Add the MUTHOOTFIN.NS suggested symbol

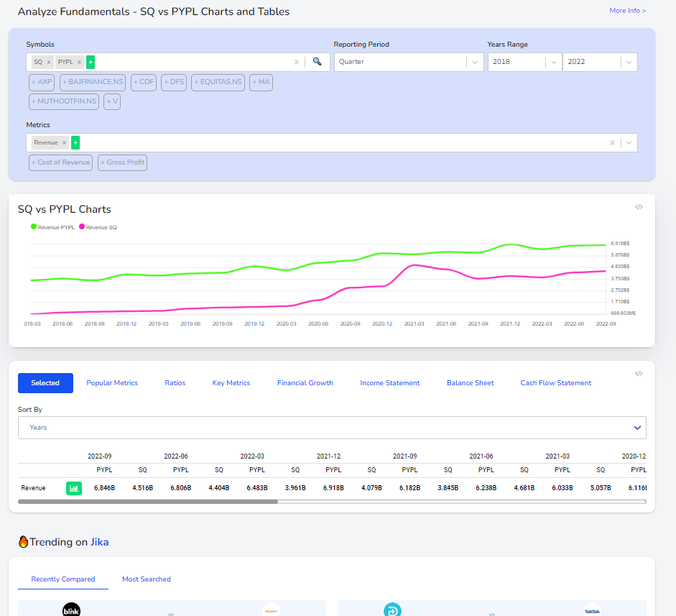coord(64,101)
